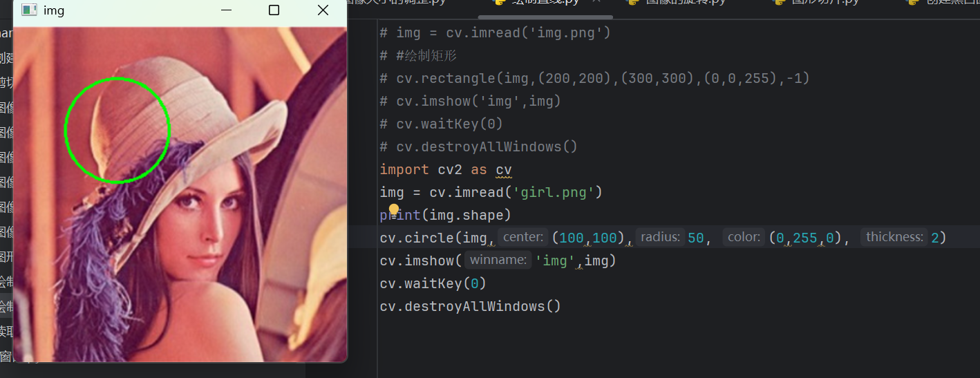Maximize the img preview window
This screenshot has height=378, width=980.
274,10
